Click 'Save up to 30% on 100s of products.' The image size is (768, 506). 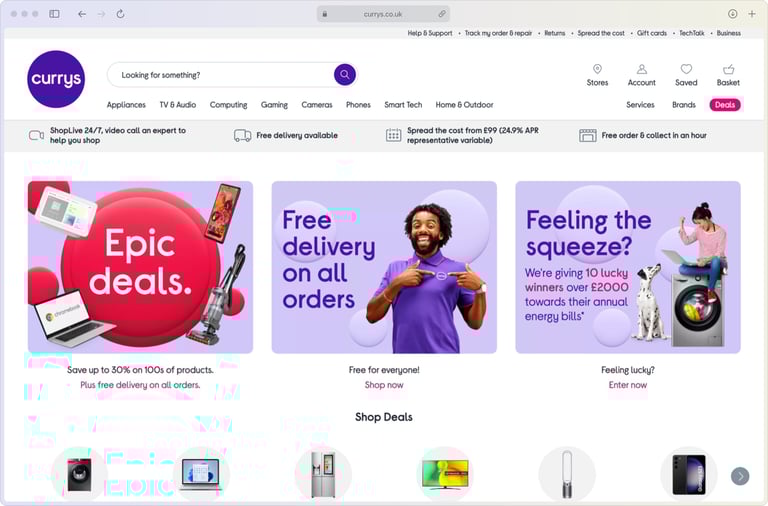tap(140, 370)
